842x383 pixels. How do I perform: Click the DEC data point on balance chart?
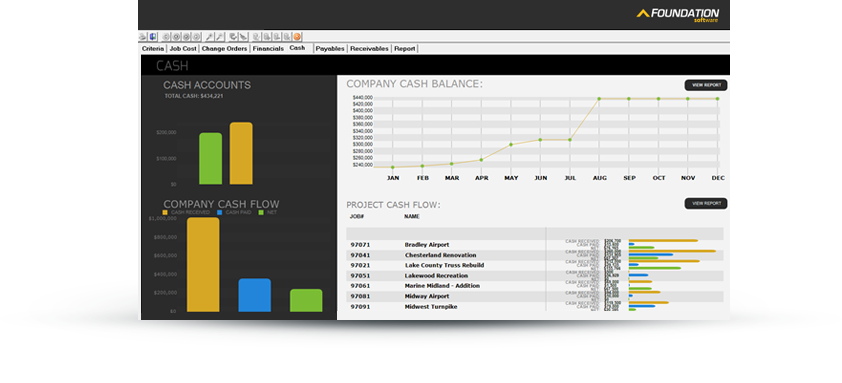[x=717, y=98]
